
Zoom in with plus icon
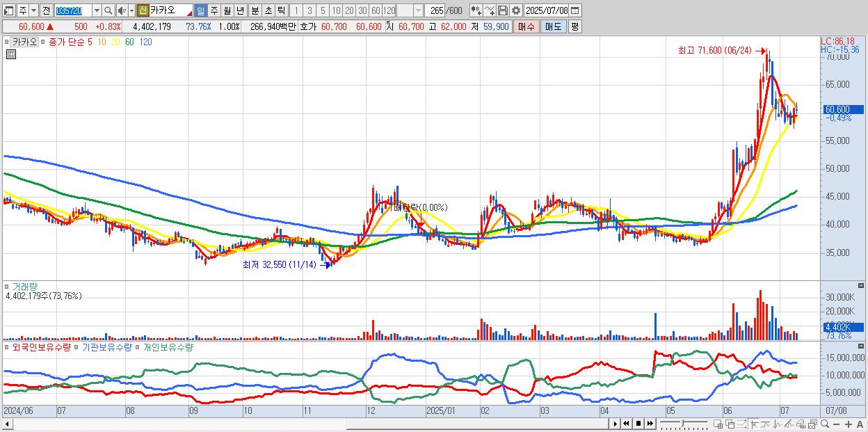(849, 424)
